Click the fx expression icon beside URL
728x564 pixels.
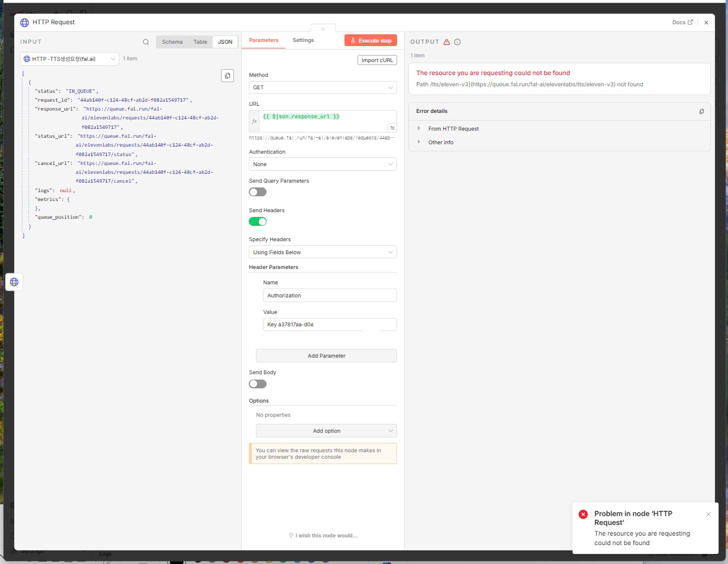coord(255,121)
